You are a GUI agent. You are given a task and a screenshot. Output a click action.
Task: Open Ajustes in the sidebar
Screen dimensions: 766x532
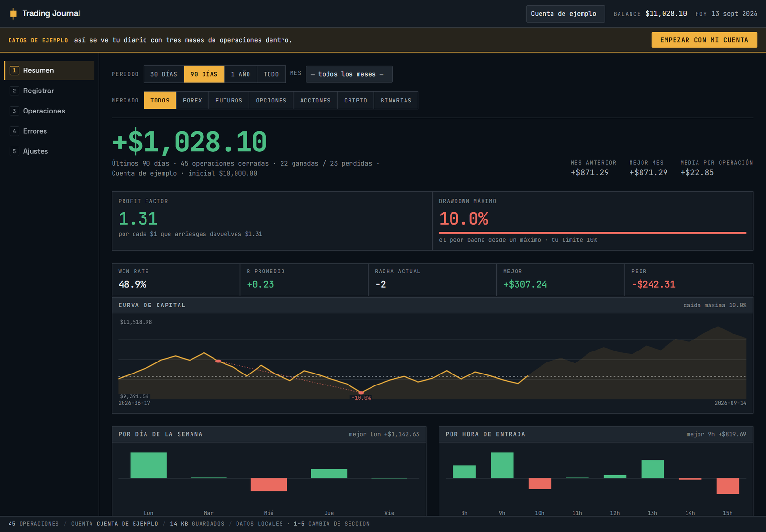[x=49, y=151]
